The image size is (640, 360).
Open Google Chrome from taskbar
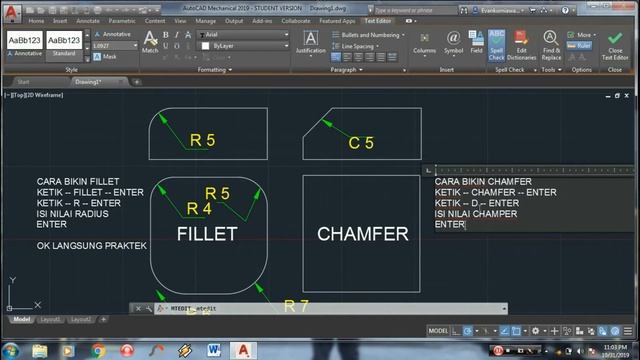98,351
